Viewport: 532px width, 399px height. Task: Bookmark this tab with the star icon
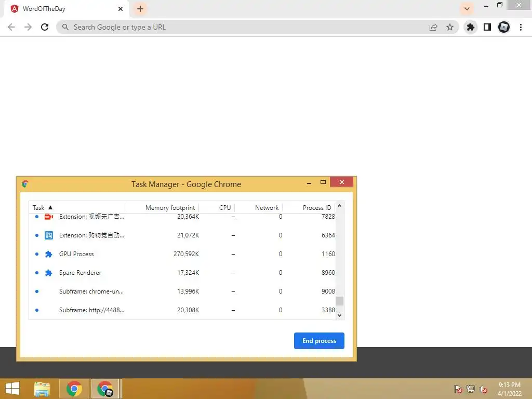450,27
